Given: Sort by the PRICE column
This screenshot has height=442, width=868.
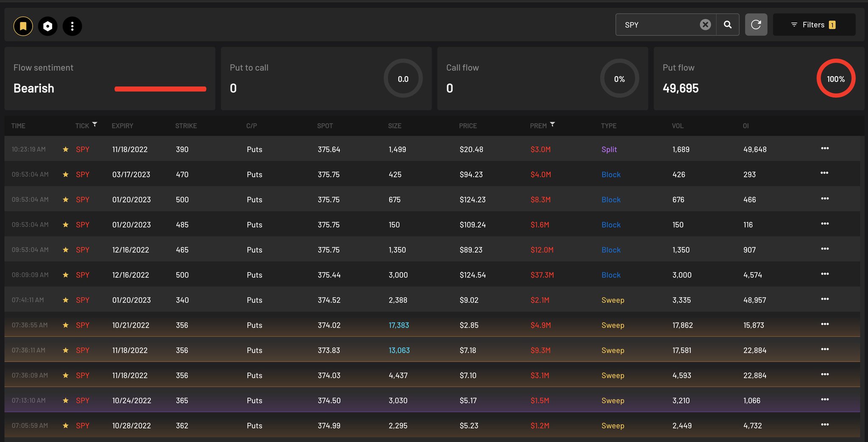Looking at the screenshot, I should (468, 126).
